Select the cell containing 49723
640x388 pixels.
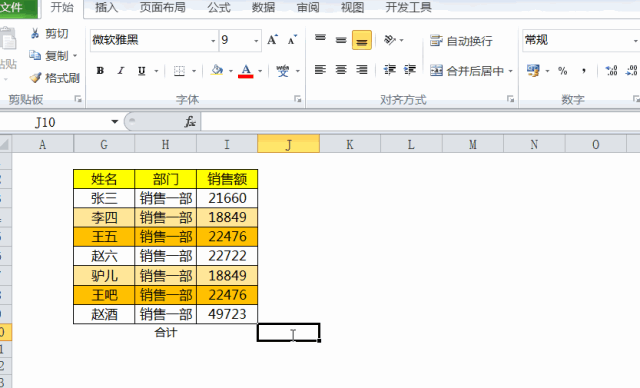227,314
